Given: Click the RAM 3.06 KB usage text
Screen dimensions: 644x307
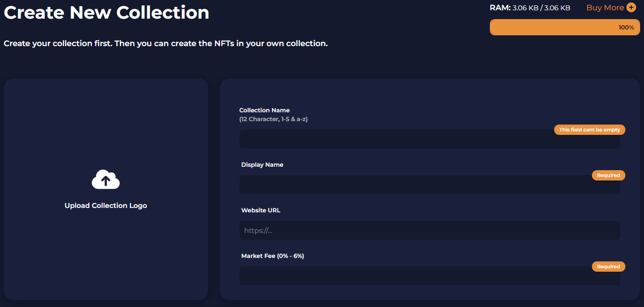Looking at the screenshot, I should (530, 8).
